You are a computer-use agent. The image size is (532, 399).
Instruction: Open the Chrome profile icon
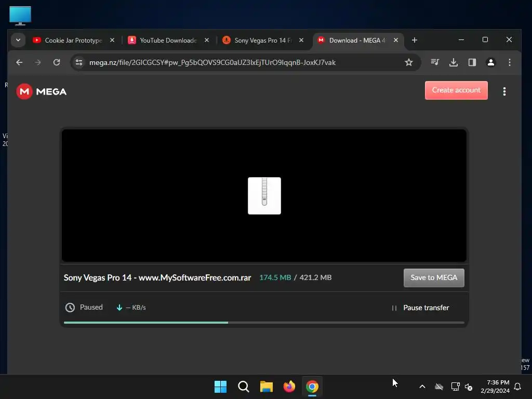[491, 62]
